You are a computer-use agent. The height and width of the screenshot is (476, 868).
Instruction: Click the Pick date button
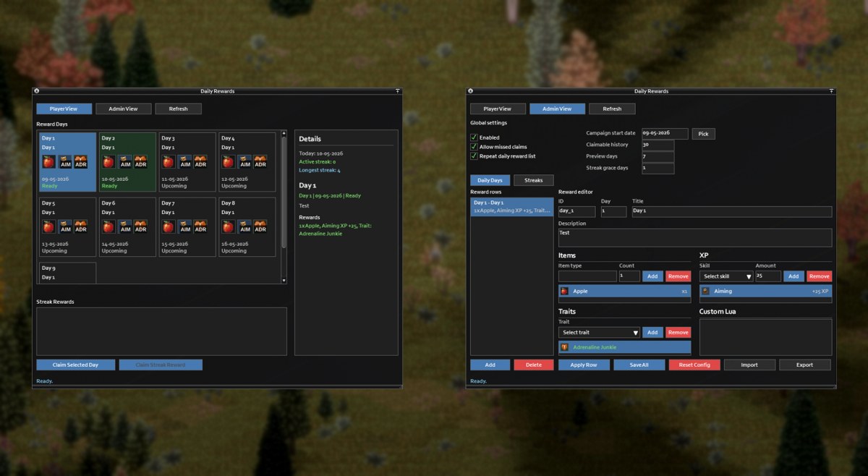point(703,134)
